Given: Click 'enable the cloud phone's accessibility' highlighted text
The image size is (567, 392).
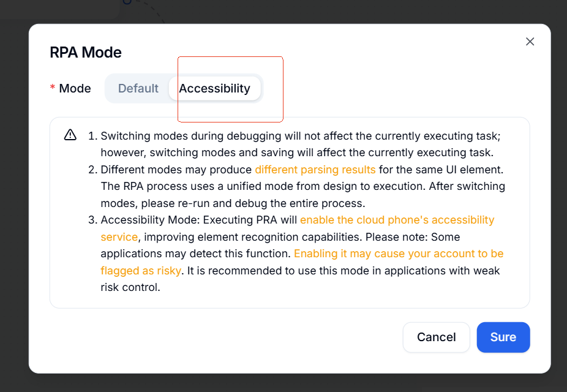Looking at the screenshot, I should [397, 220].
